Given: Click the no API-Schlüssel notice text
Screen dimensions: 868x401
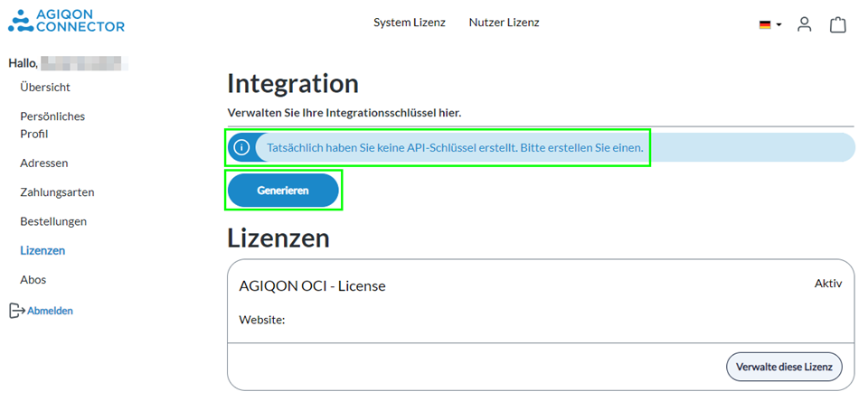Looking at the screenshot, I should tap(455, 148).
